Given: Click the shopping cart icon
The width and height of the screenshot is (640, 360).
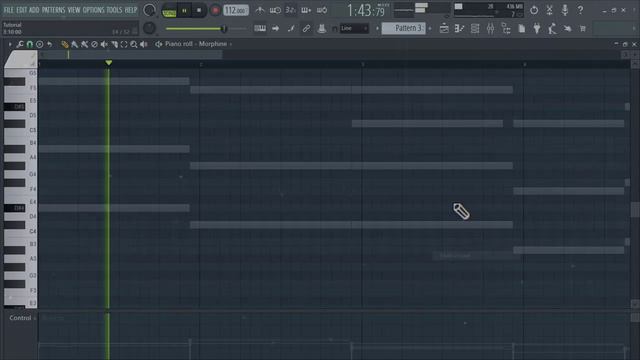Looking at the screenshot, I should (582, 28).
